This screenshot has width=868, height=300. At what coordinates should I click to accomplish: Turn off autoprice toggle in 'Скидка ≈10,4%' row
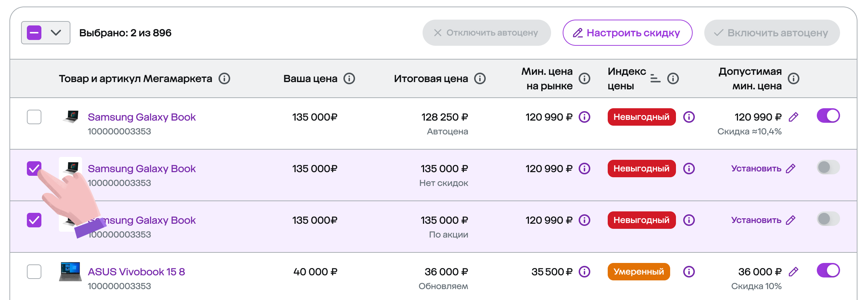coord(828,116)
